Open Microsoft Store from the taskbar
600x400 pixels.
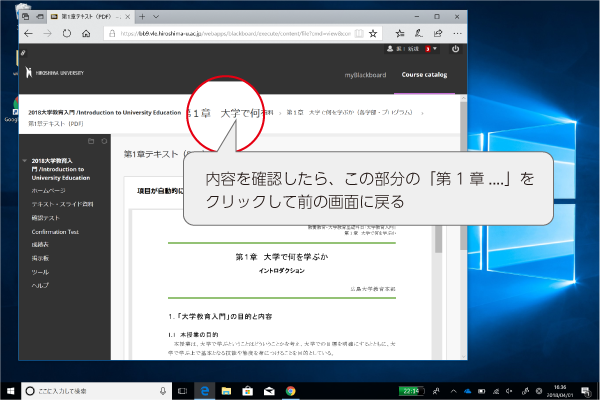[x=248, y=391]
